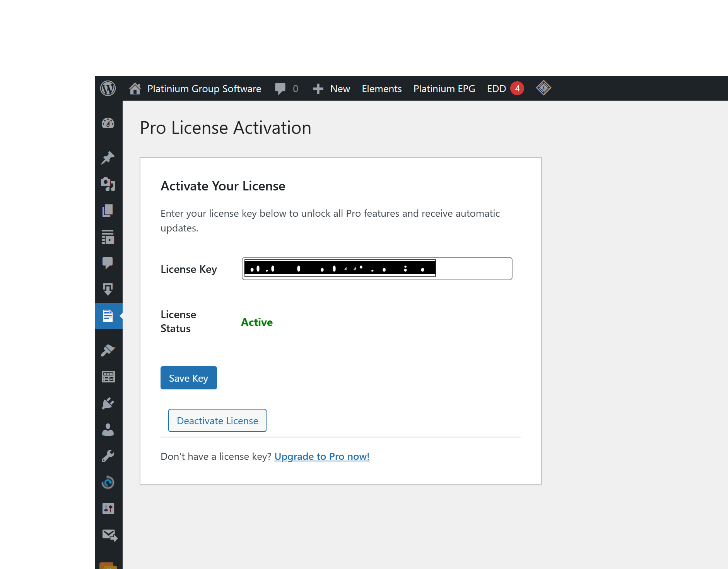Click the diamond icon at admin bar right
728x569 pixels.
point(543,88)
